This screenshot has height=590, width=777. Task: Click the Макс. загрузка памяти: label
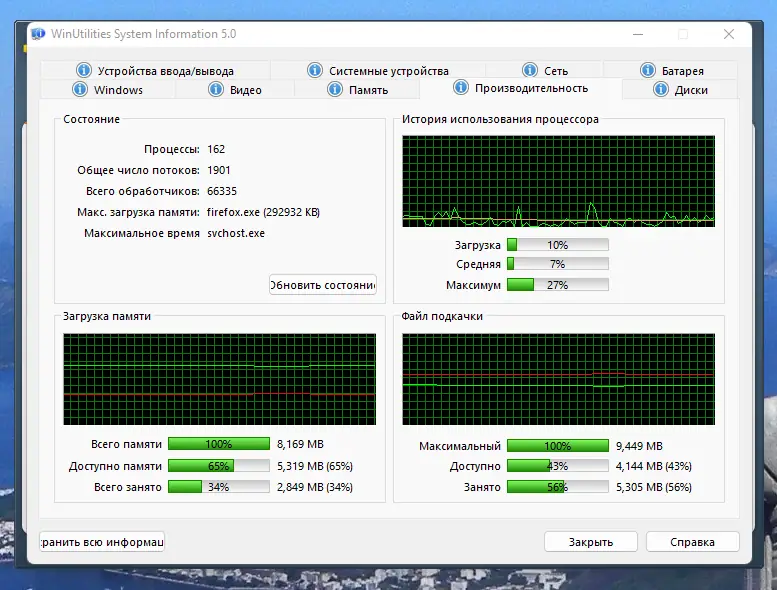click(138, 212)
